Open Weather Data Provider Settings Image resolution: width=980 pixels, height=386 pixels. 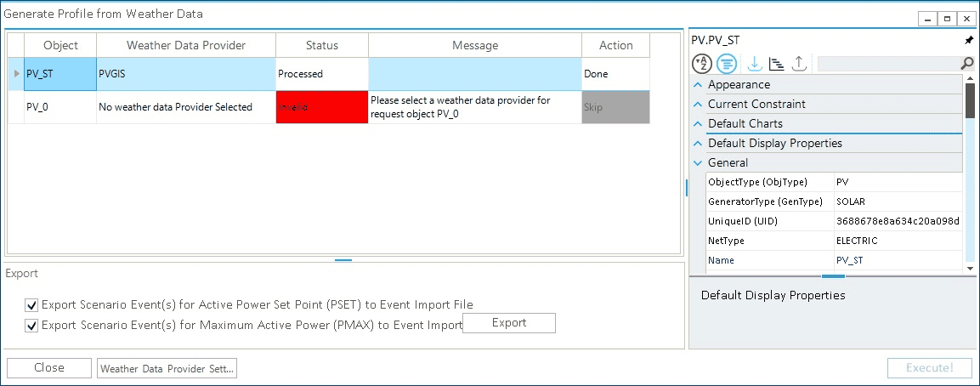pos(167,368)
